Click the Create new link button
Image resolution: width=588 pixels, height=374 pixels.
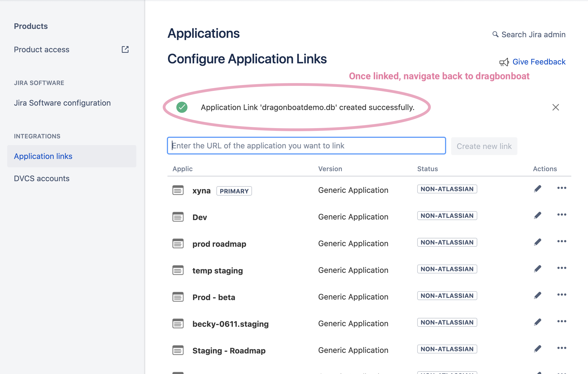pyautogui.click(x=484, y=146)
